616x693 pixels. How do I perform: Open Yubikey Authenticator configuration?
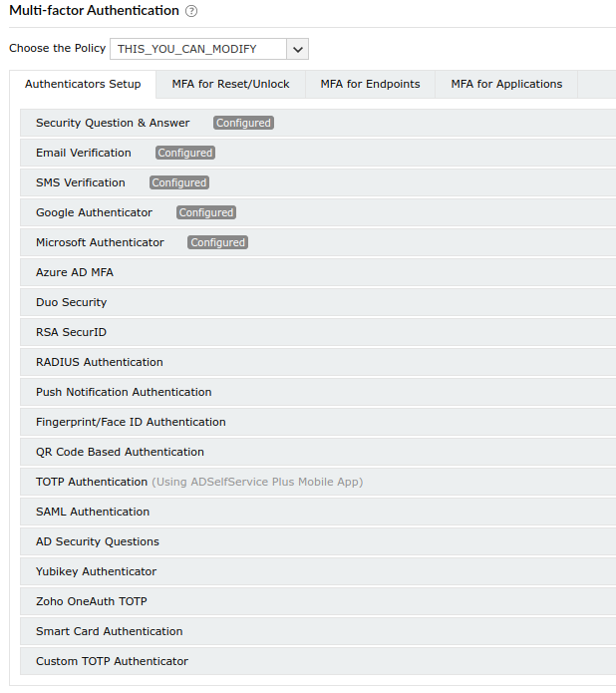coord(96,571)
